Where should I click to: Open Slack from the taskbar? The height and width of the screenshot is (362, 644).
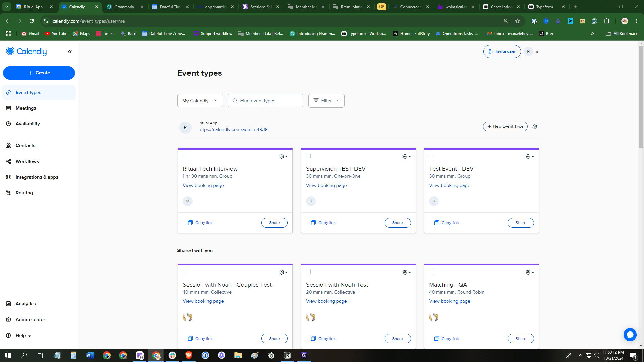[x=172, y=355]
